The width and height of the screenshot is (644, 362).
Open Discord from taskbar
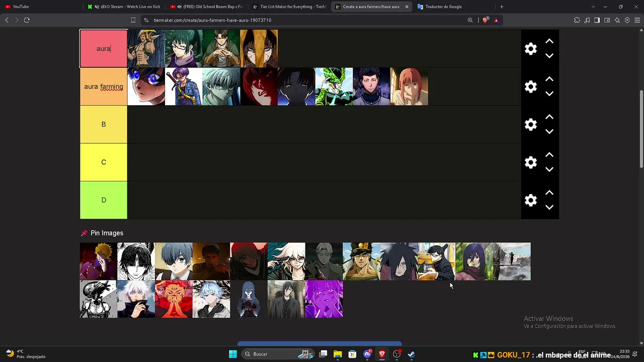click(x=367, y=354)
